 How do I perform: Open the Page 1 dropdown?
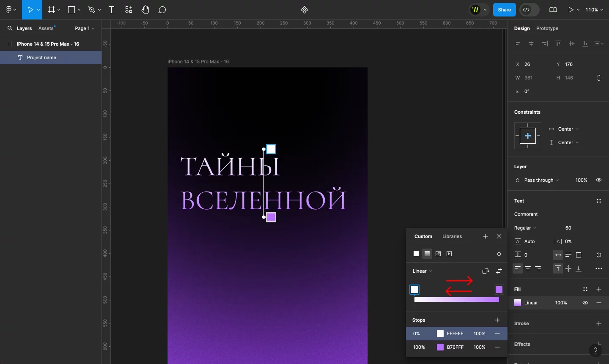click(x=85, y=28)
